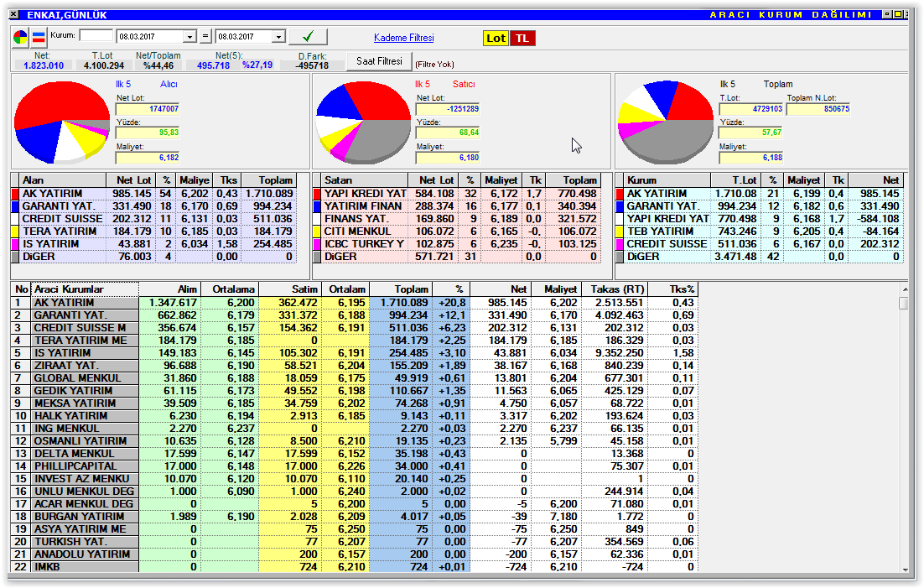Click T.Lot header in Kurum table

point(736,180)
